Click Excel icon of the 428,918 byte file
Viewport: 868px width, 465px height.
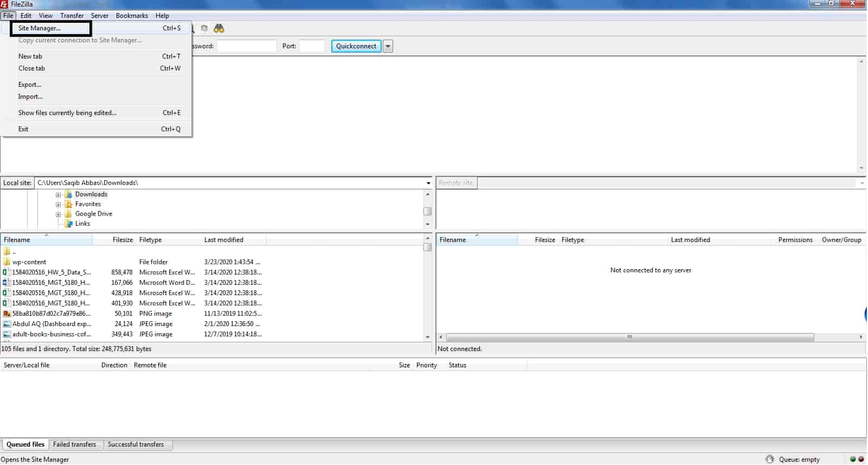pos(7,292)
